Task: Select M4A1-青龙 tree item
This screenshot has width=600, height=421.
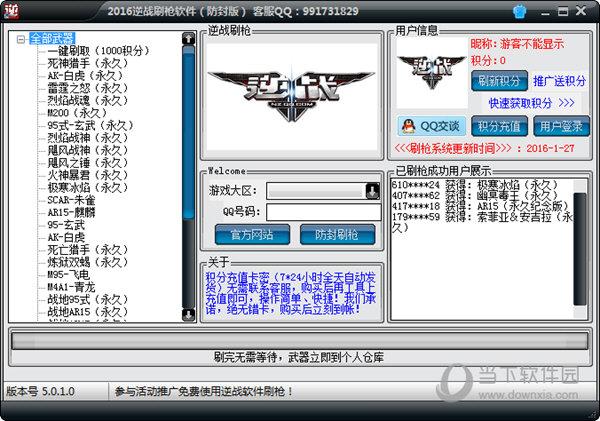Action: [x=71, y=287]
